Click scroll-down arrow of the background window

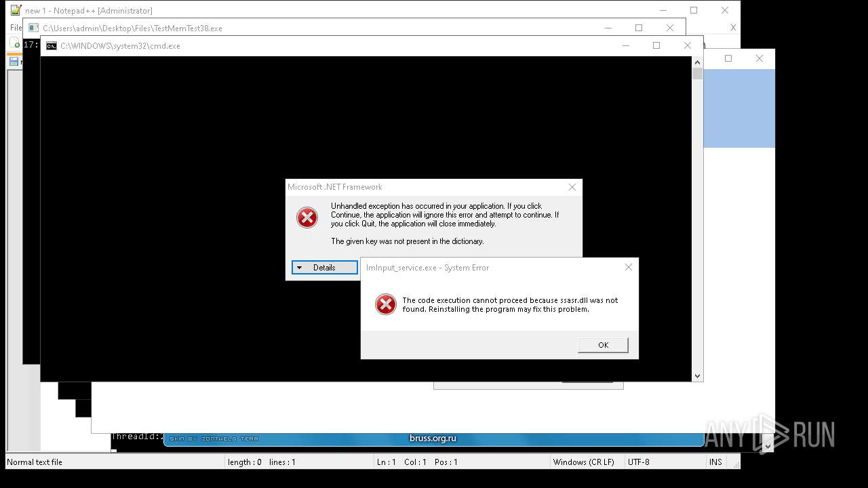[x=768, y=446]
